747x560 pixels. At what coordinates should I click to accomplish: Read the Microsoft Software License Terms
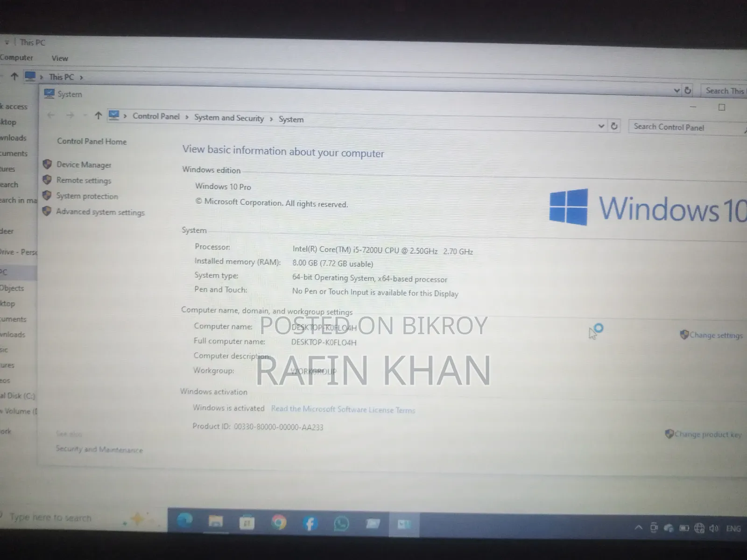[x=343, y=409]
